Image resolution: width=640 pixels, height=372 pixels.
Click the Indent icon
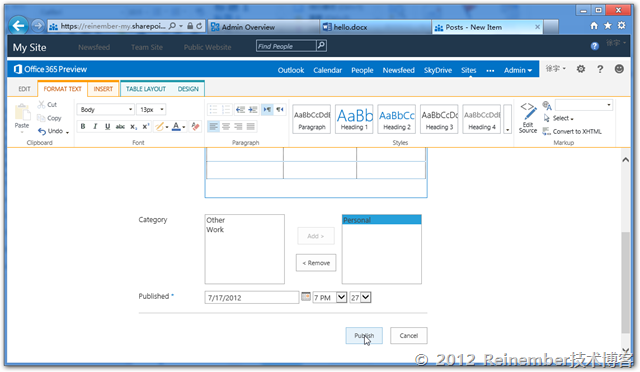coord(253,109)
